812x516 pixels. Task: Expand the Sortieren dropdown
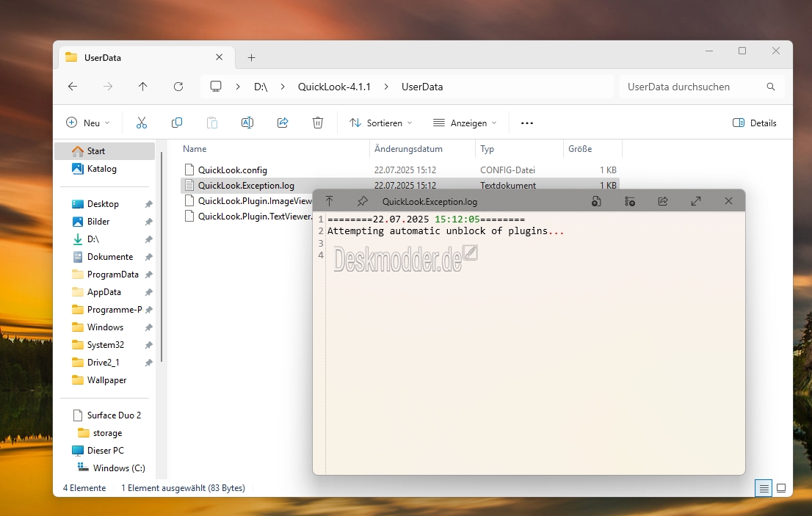[381, 123]
